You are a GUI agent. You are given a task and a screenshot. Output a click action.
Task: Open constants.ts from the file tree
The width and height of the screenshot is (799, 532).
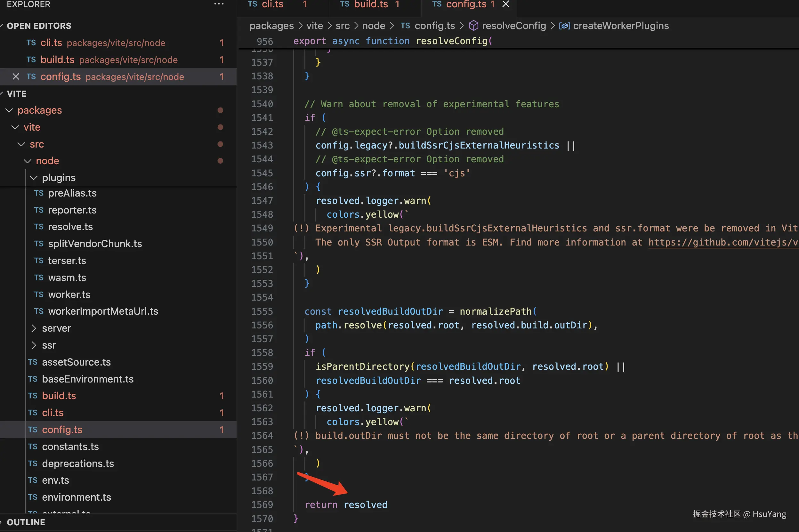coord(70,447)
